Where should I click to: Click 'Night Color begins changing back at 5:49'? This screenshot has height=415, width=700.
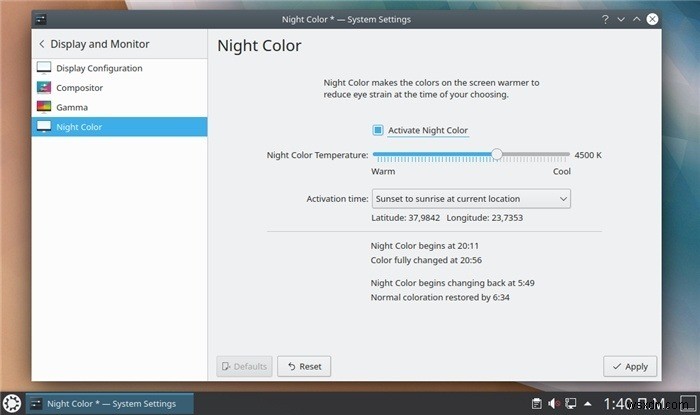pyautogui.click(x=452, y=283)
